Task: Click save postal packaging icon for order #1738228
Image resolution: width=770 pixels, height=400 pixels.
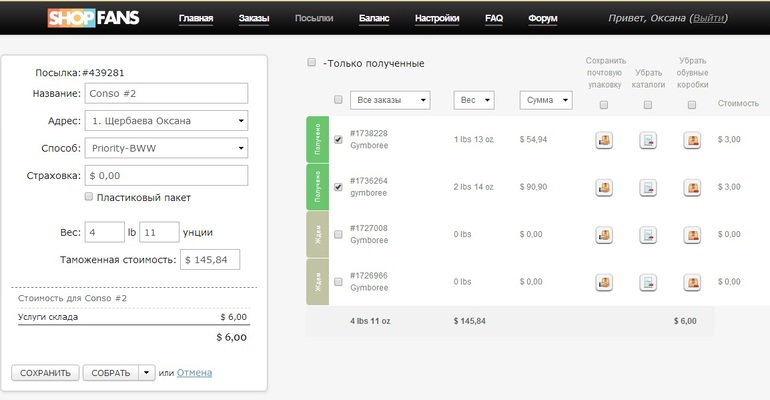Action: [604, 140]
